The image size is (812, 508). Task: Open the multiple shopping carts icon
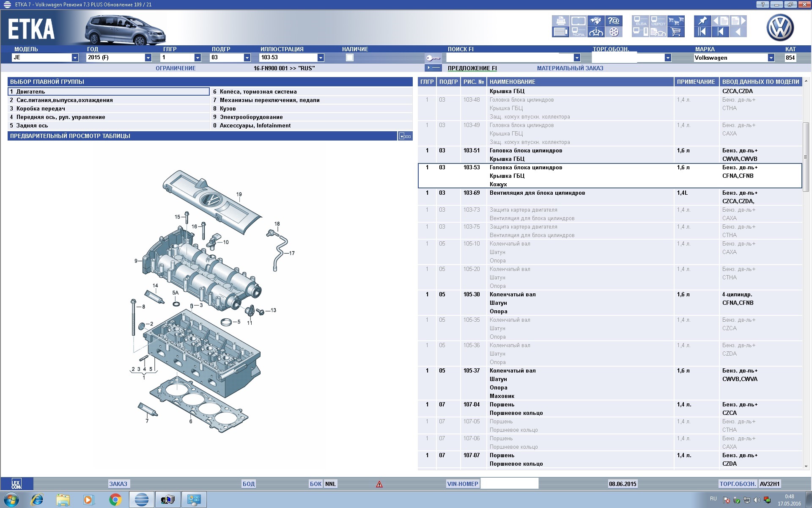click(x=676, y=21)
